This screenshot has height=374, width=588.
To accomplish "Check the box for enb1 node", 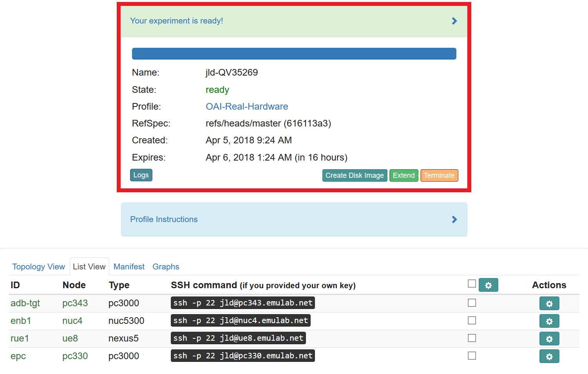I will (x=472, y=320).
